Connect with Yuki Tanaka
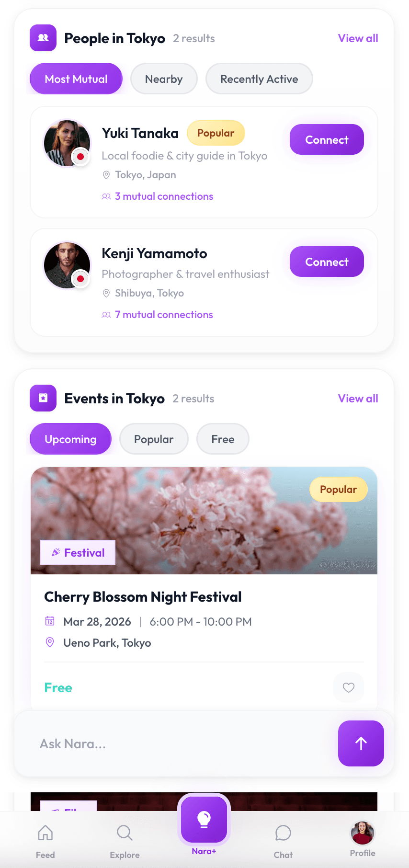The image size is (409, 868). click(x=326, y=139)
